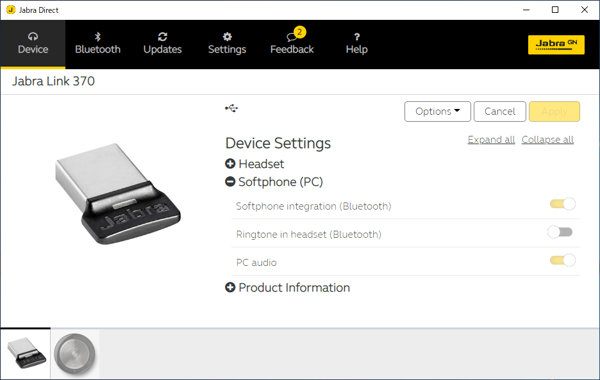Select the Jabra Link 370 dongle thumbnail

pos(26,353)
